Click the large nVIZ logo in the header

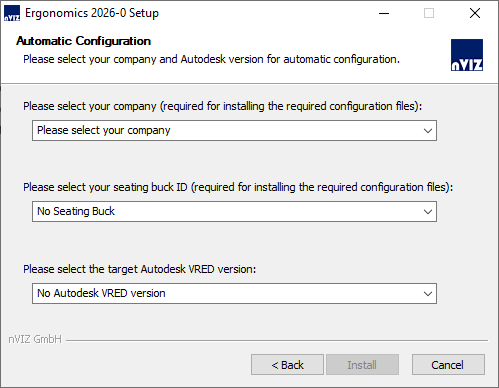pos(467,55)
